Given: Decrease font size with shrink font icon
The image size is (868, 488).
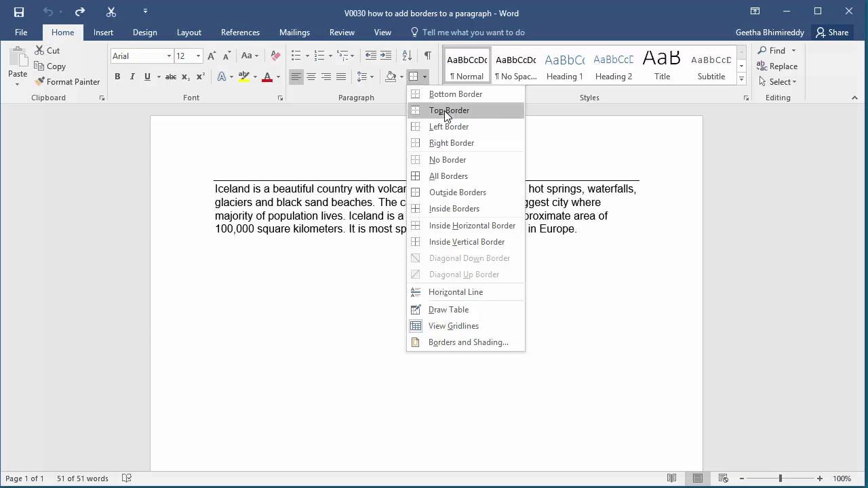Looking at the screenshot, I should pos(226,56).
